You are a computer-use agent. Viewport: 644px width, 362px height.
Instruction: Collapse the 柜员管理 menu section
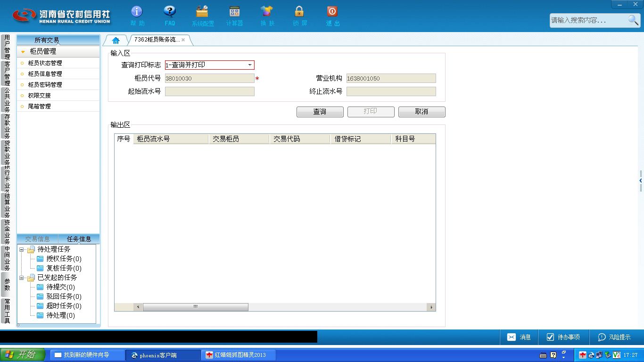23,51
